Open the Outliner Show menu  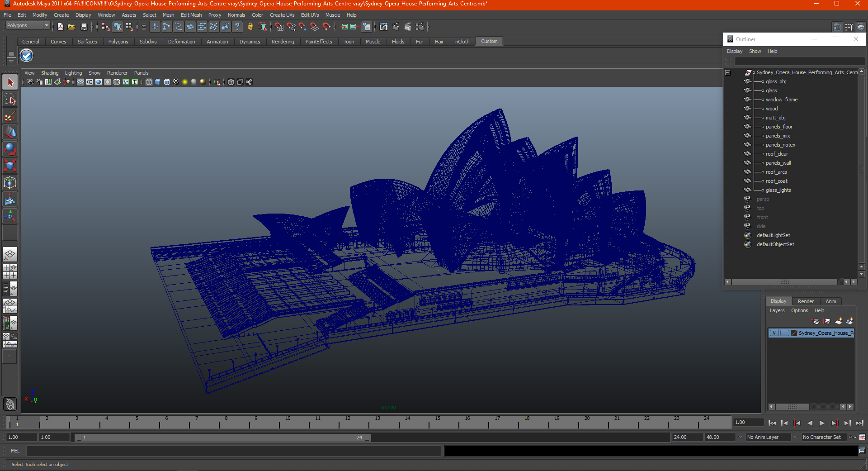(x=755, y=51)
